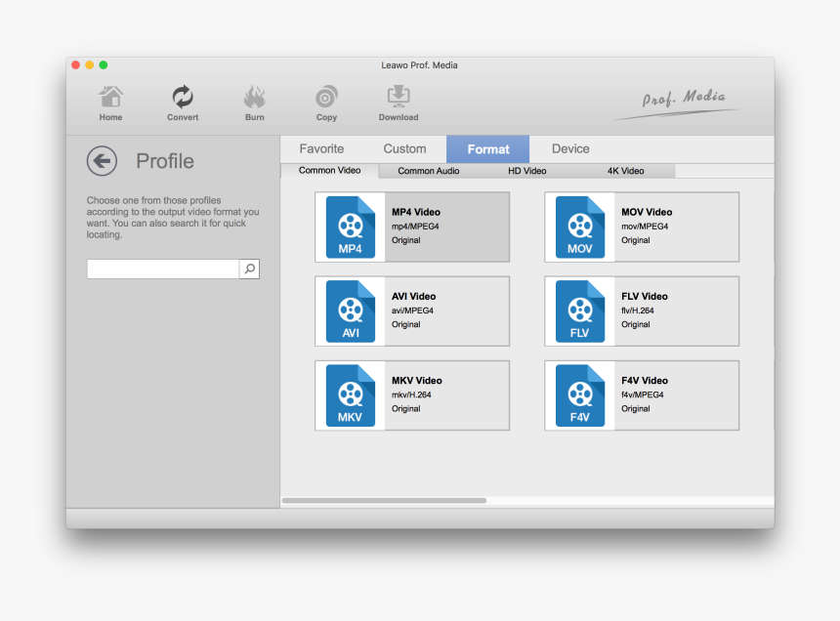Select the MOV file format icon
This screenshot has height=621, width=840.
click(x=580, y=227)
